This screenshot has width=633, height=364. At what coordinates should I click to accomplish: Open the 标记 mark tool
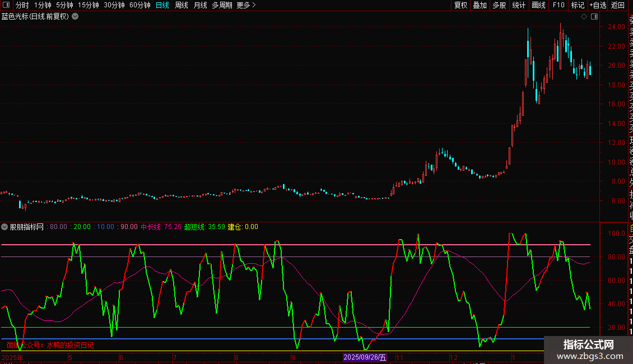pos(578,5)
